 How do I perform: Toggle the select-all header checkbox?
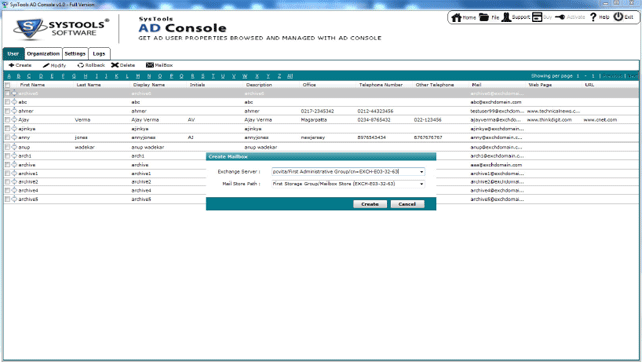pyautogui.click(x=7, y=85)
